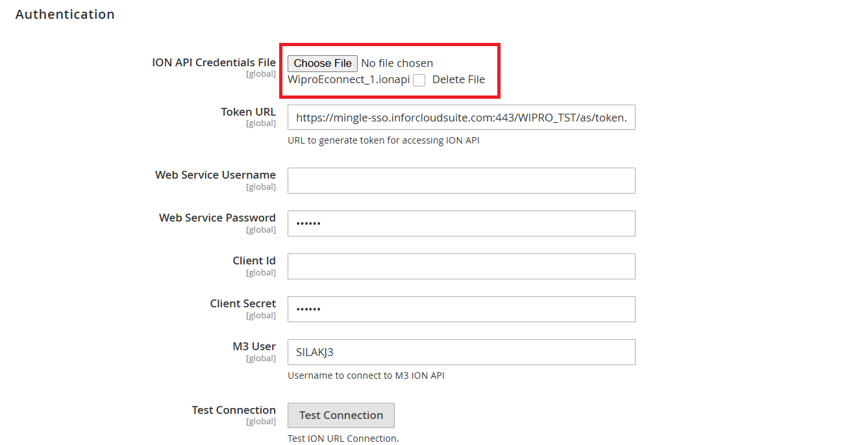The image size is (868, 445).
Task: Click the Client Id input box
Action: click(461, 266)
